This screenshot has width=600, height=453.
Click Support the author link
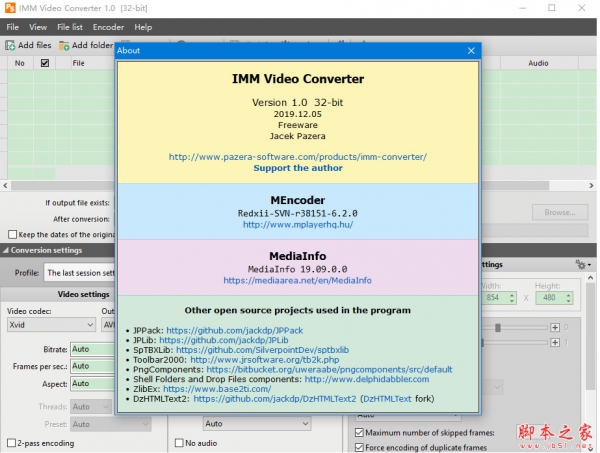tap(298, 168)
